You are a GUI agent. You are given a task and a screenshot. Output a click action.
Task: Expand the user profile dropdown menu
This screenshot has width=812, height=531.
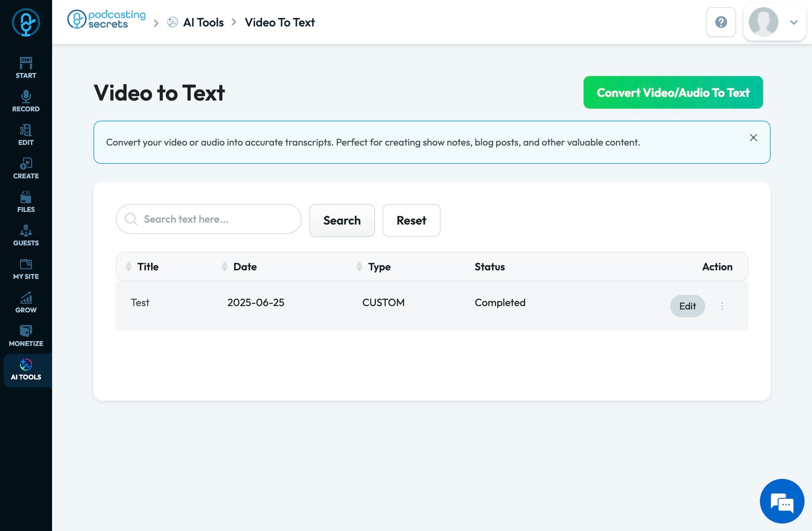[x=793, y=22]
